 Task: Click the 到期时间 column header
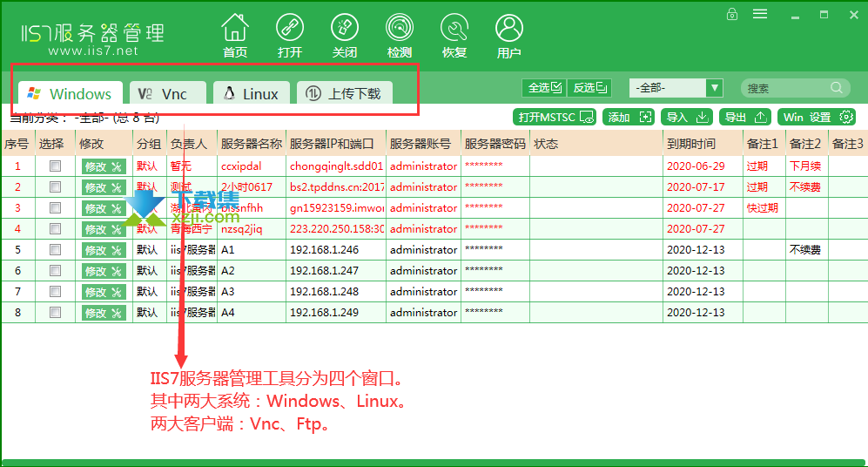(x=703, y=144)
